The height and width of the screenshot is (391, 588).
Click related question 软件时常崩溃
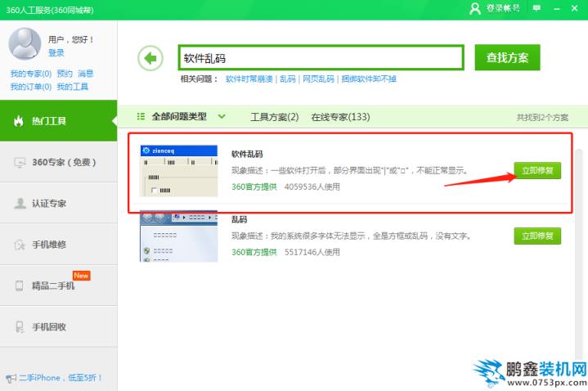249,79
